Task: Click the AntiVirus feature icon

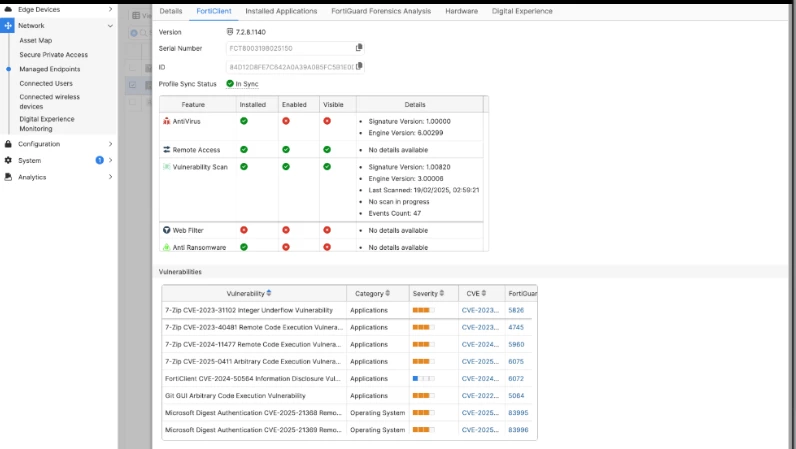Action: point(167,121)
